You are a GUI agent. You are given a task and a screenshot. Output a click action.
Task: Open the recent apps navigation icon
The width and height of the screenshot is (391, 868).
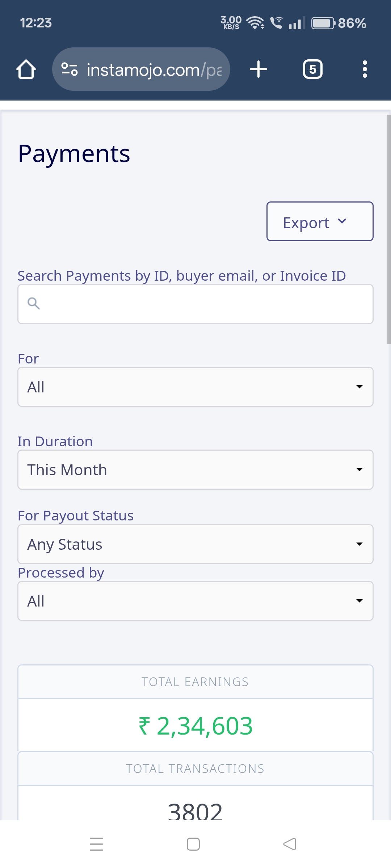96,844
